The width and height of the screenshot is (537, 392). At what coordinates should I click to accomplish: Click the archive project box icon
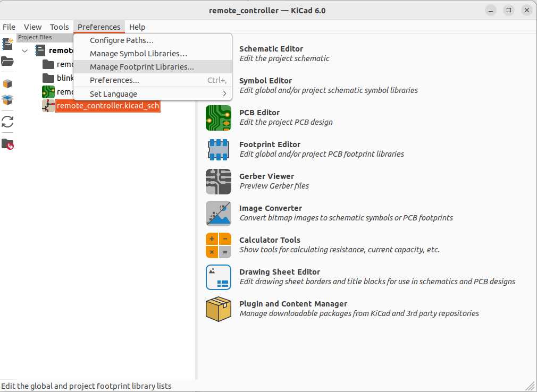[x=7, y=83]
